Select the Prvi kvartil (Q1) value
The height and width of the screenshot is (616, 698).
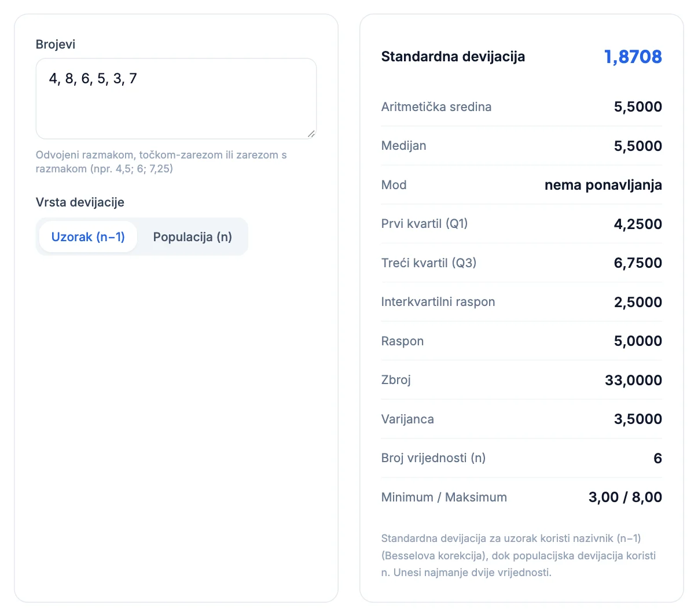(x=638, y=224)
